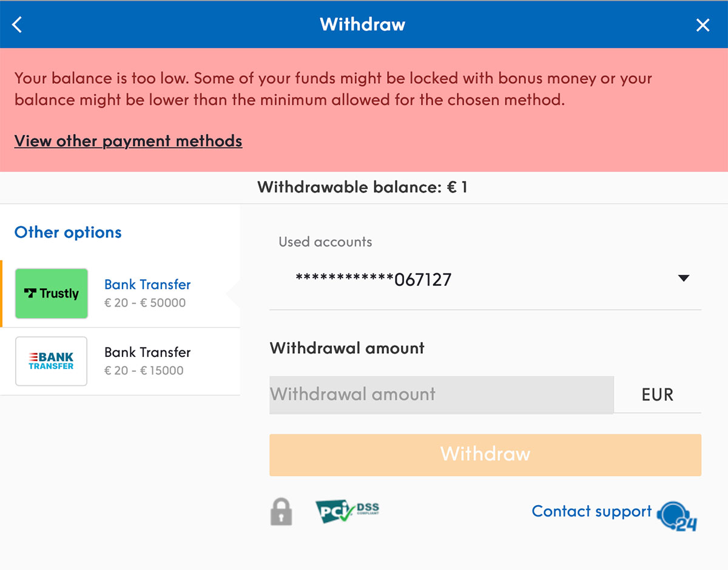Click the 24-hour support headset icon
728x570 pixels.
(678, 515)
